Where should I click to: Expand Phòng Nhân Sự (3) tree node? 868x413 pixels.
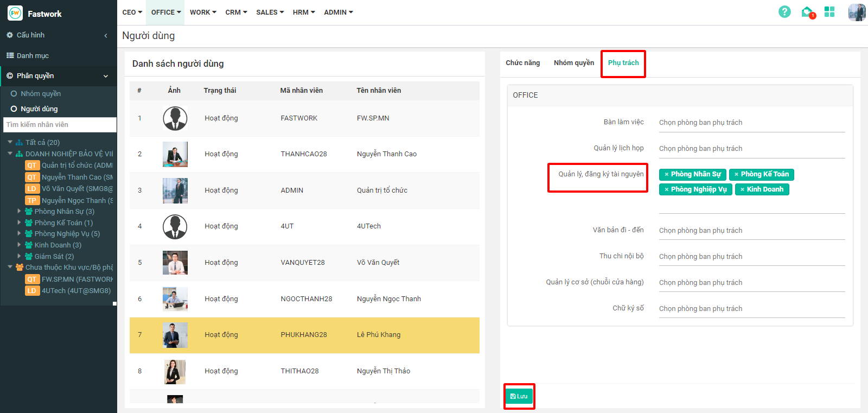(x=20, y=211)
